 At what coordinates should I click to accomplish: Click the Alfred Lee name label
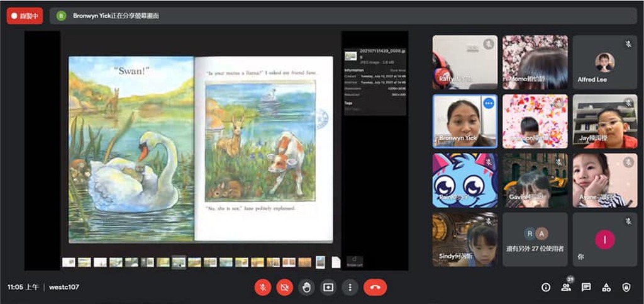pos(592,80)
